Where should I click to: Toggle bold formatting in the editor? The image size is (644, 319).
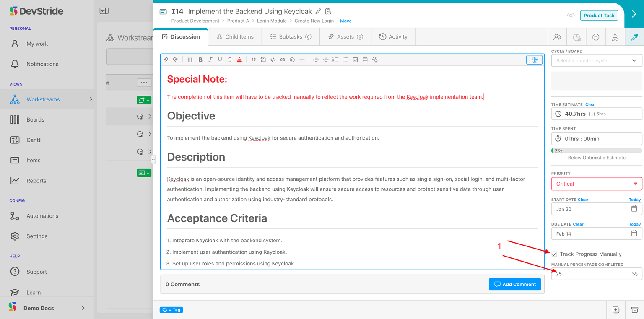point(200,60)
